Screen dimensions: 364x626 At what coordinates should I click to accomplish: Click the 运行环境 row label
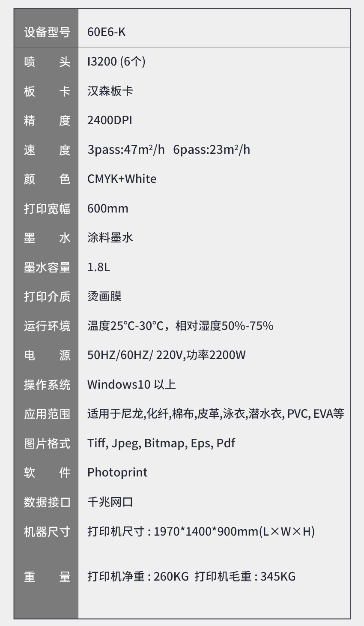tap(47, 326)
